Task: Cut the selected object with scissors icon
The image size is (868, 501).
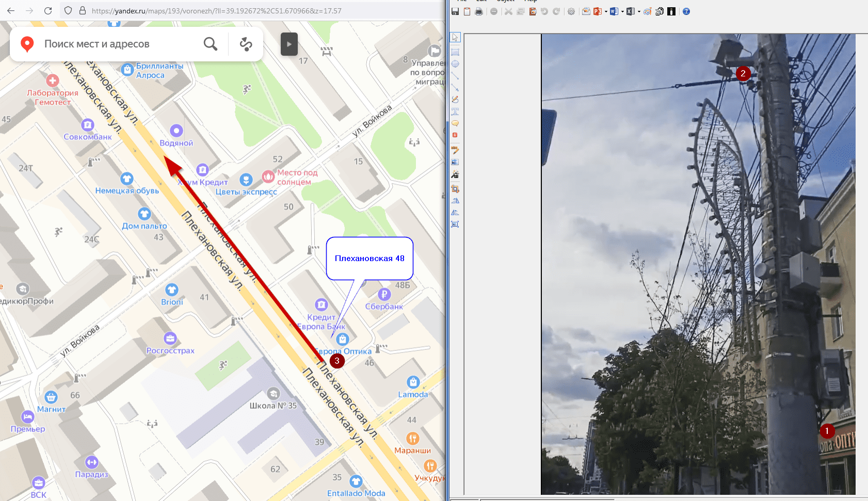Action: 508,11
